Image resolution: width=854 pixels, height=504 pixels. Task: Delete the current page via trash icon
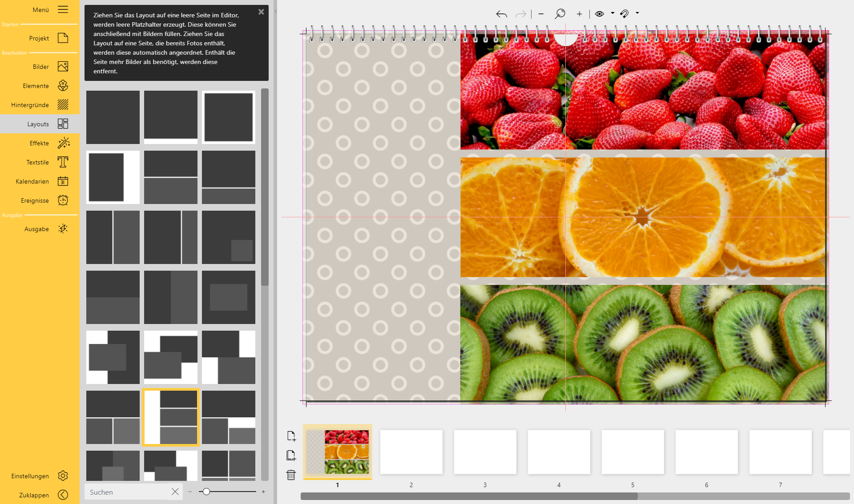tap(291, 475)
